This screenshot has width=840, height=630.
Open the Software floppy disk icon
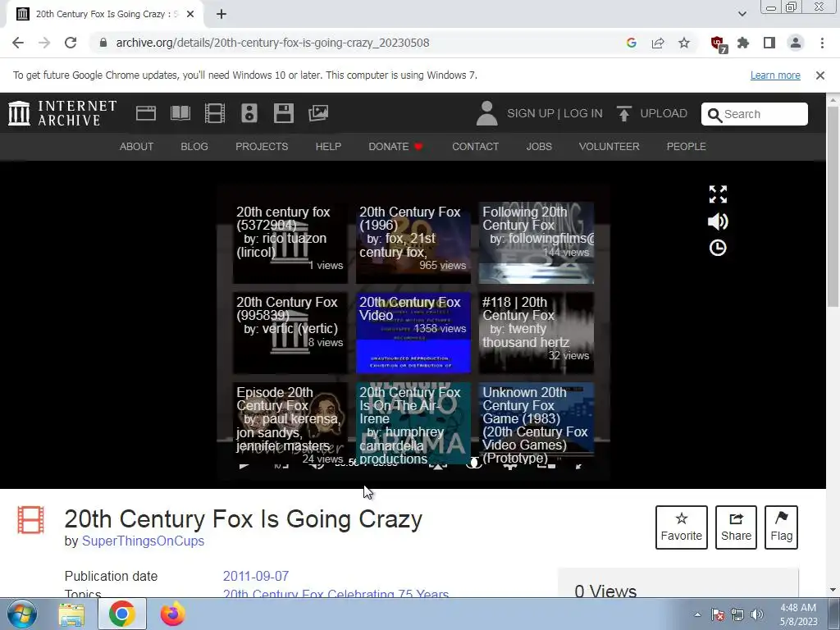pyautogui.click(x=283, y=113)
